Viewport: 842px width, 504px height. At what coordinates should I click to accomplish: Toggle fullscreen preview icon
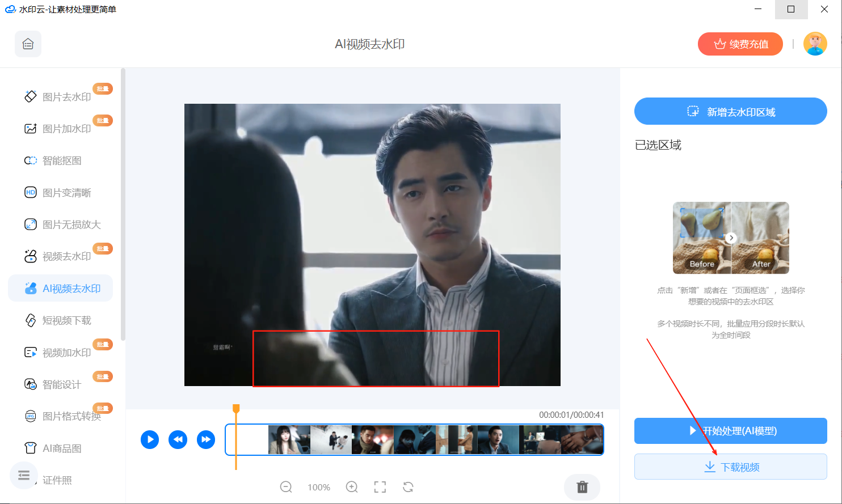click(380, 487)
